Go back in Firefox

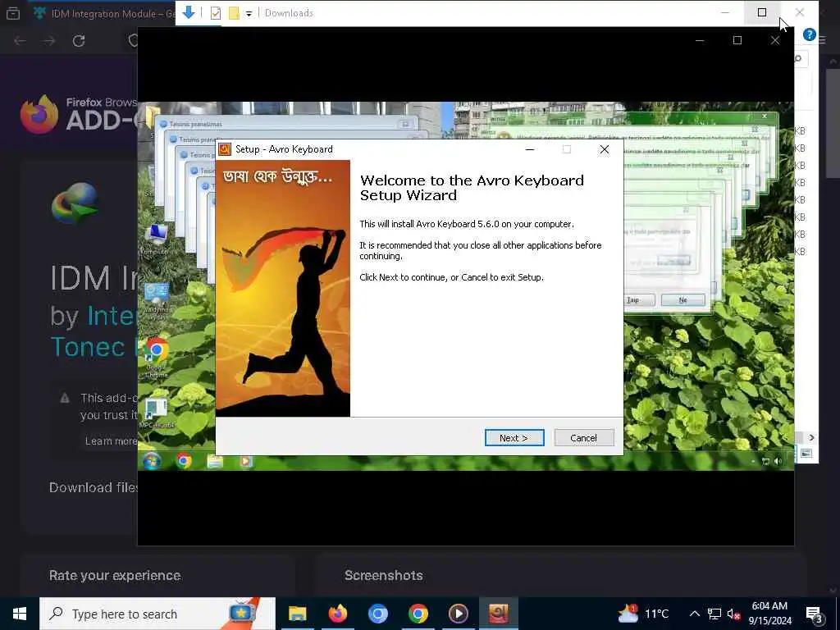coord(20,41)
